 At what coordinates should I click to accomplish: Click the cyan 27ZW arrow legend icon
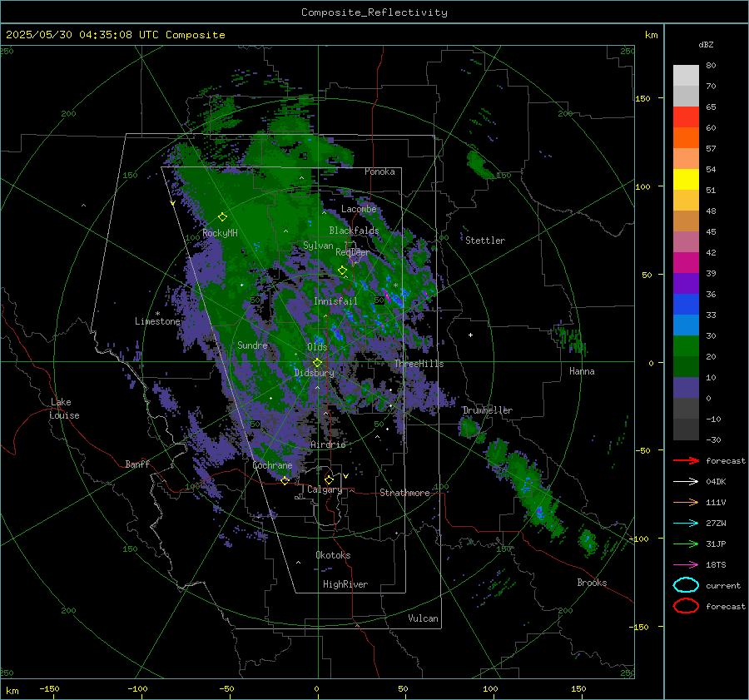(686, 523)
